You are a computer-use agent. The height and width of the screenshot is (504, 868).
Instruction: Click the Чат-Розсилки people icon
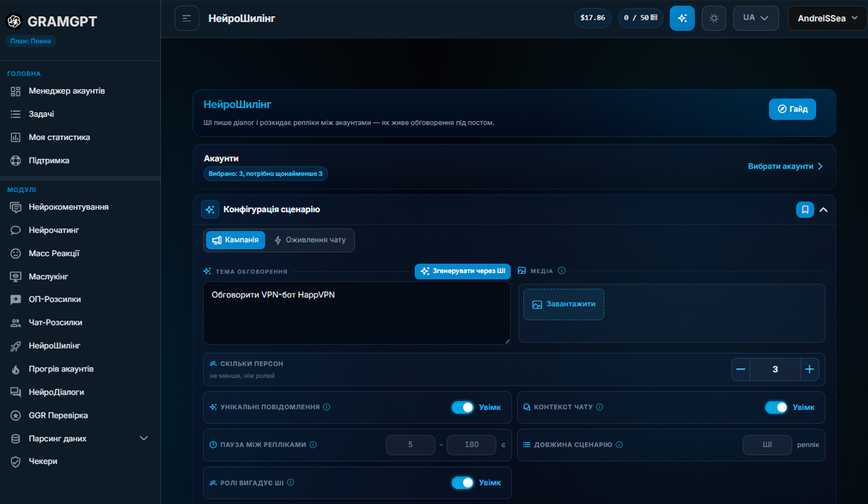[x=15, y=323]
